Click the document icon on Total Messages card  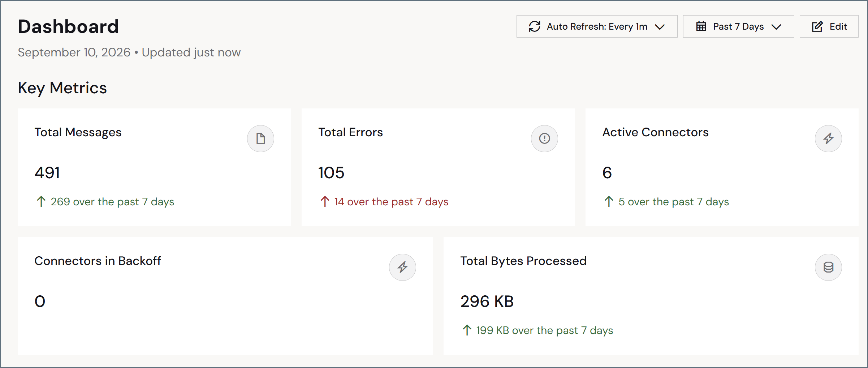[x=260, y=138]
